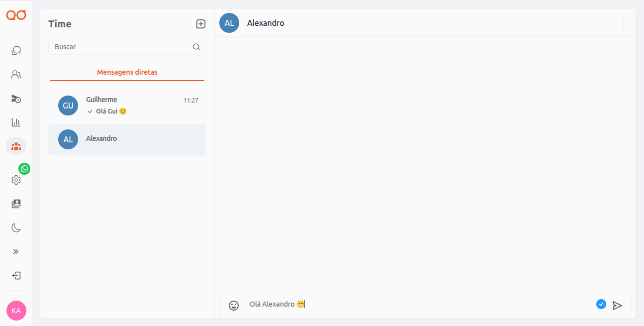
Task: Toggle dark mode with the moon icon
Action: point(16,228)
